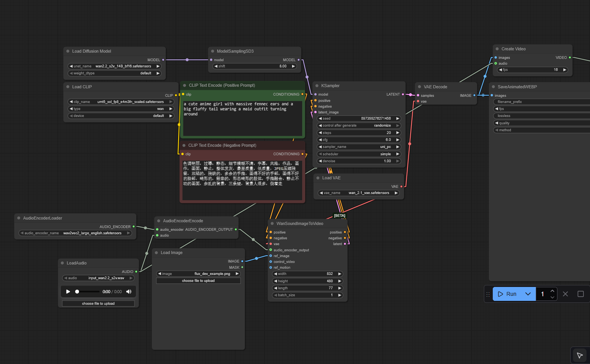The image size is (590, 364).
Task: Open vae_name selector in Load VAE
Action: pos(359,193)
